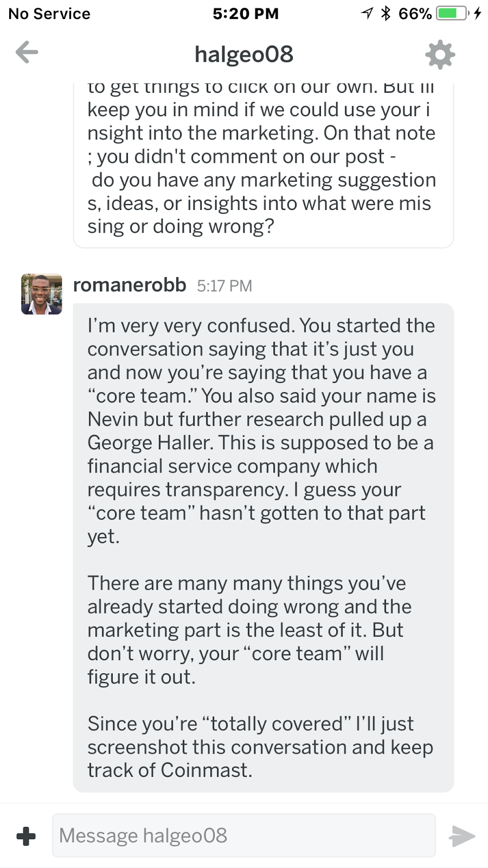Tap the "There are many many things" paragraph
488x868 pixels.
click(249, 630)
